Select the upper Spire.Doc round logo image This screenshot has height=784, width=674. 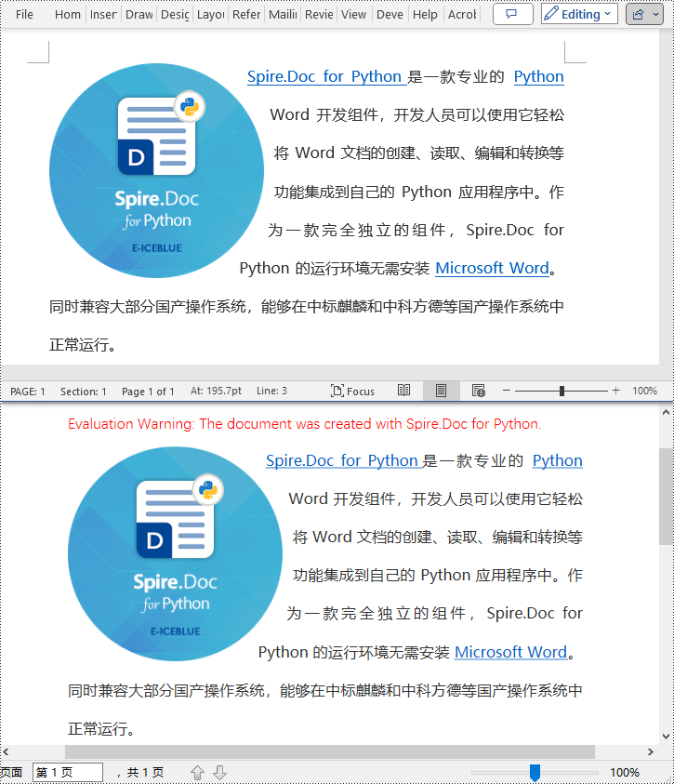(156, 170)
